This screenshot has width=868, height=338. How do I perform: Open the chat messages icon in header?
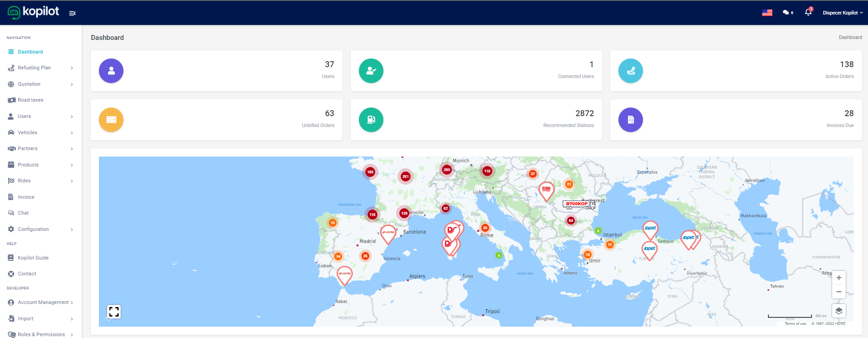786,13
